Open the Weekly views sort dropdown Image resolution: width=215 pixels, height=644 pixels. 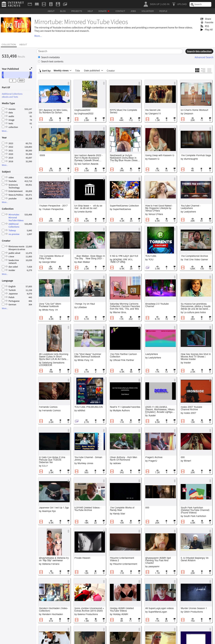point(62,71)
